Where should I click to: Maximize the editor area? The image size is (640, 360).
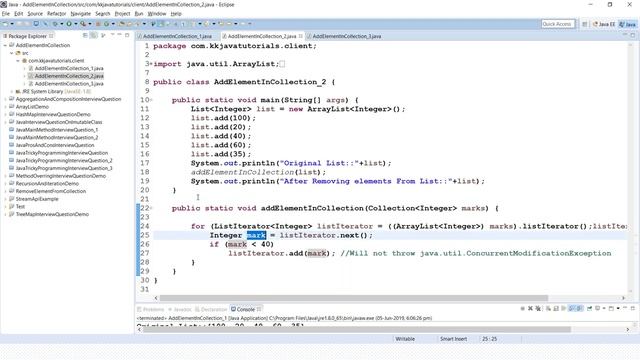633,36
